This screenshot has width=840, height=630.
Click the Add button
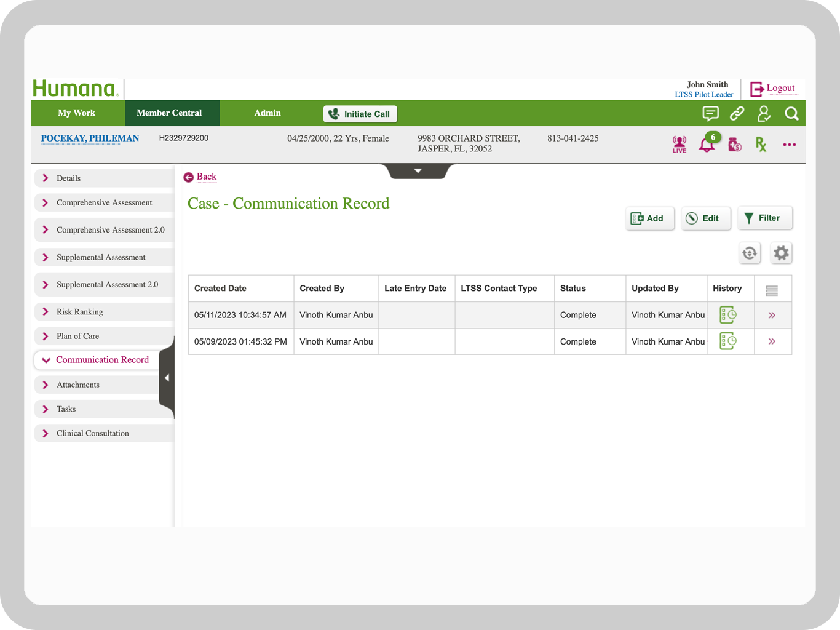coord(649,218)
